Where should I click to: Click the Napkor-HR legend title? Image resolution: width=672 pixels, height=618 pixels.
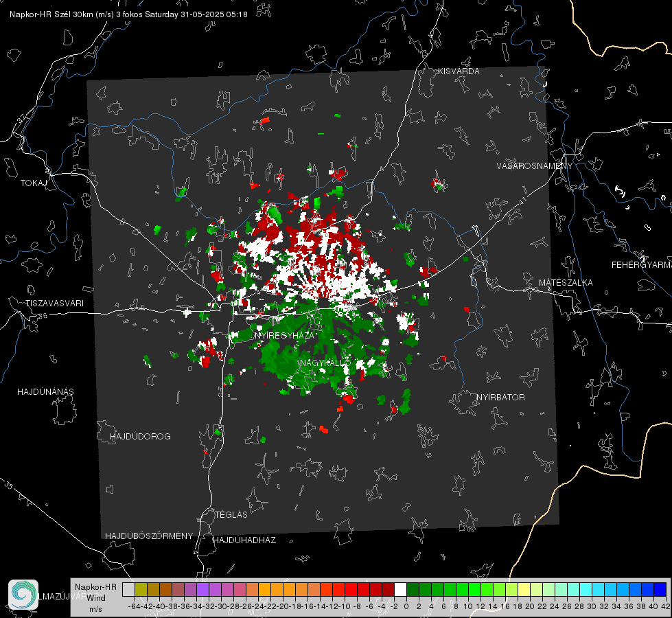pos(95,587)
